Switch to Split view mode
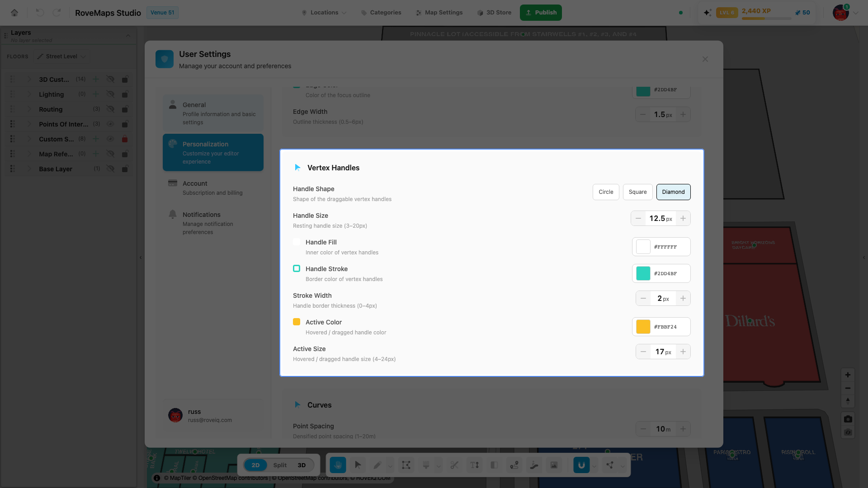The image size is (868, 488). coord(280,465)
